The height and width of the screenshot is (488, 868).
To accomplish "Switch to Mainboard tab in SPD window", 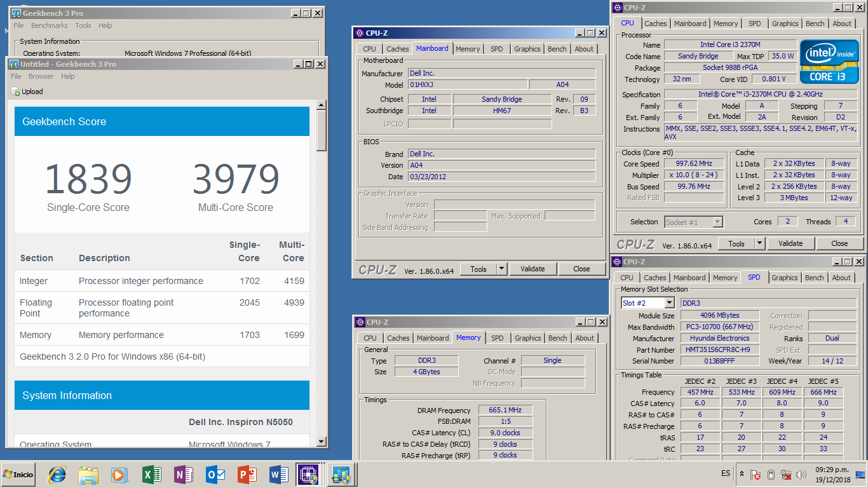I will point(689,278).
